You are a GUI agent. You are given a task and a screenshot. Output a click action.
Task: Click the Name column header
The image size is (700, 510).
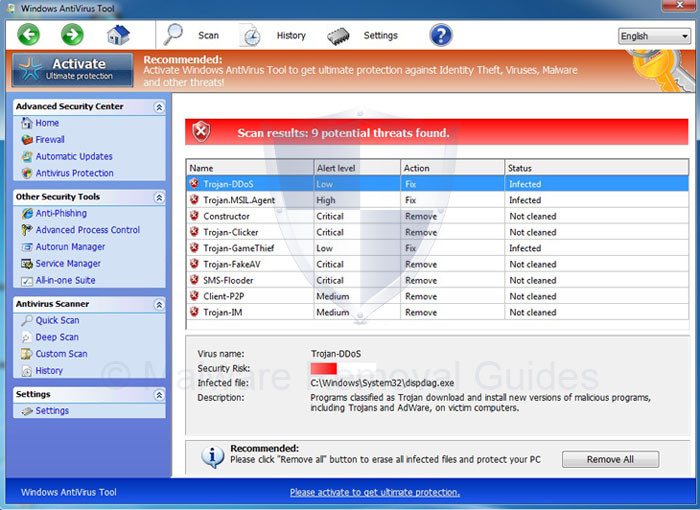point(250,168)
